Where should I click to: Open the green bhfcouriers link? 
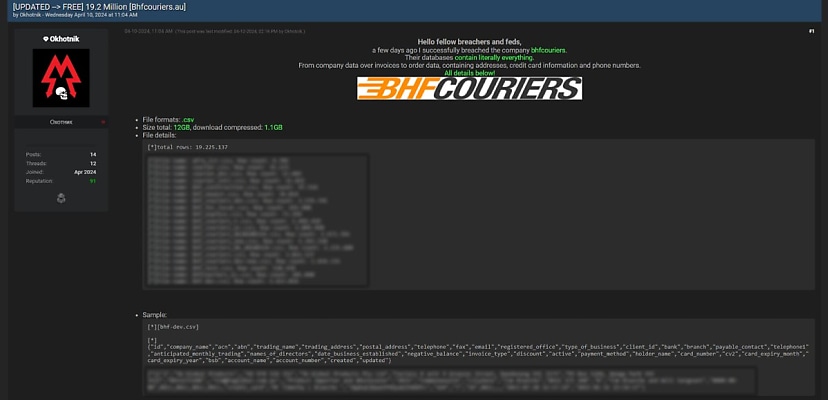(548, 50)
